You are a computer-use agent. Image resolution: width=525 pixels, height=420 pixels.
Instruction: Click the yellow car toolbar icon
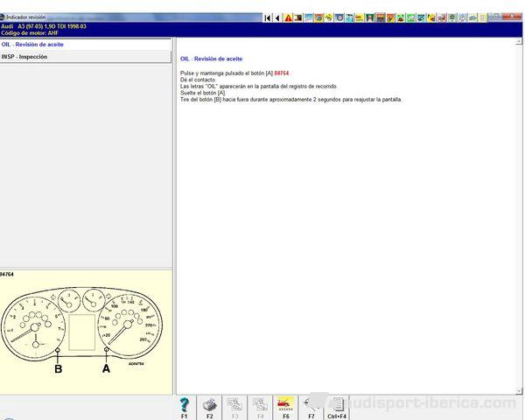360,17
